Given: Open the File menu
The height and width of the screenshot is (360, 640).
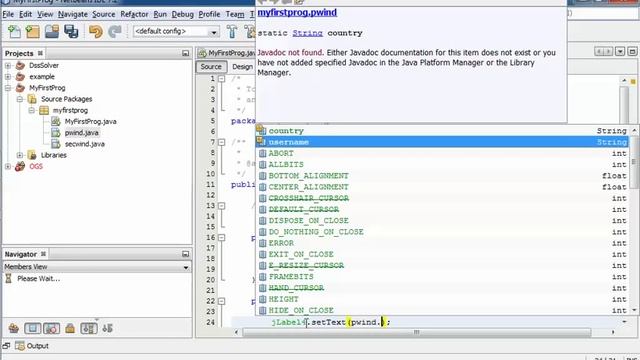Looking at the screenshot, I should click(8, 14).
